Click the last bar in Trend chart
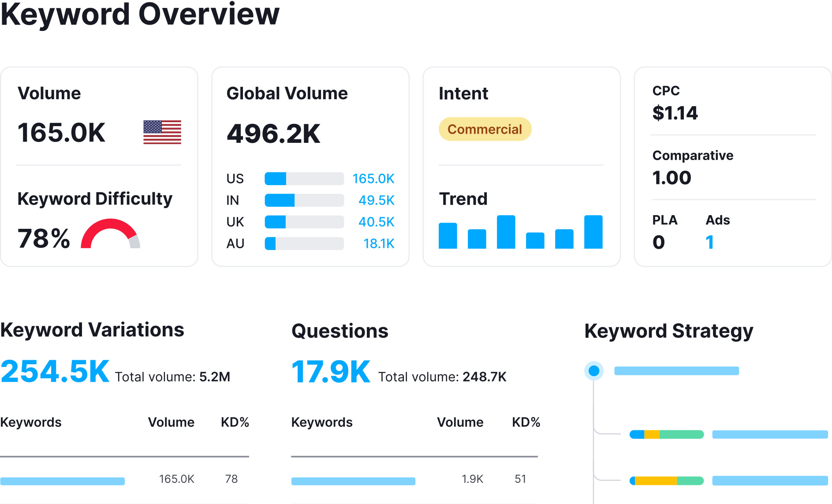Screen dimensions: 832x504 click(x=593, y=232)
